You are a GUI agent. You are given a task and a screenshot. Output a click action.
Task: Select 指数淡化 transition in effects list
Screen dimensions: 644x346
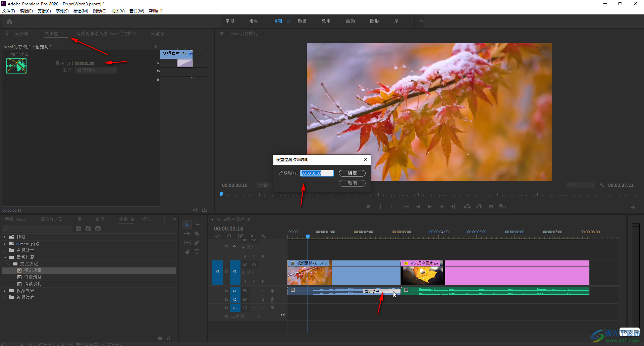click(x=33, y=284)
